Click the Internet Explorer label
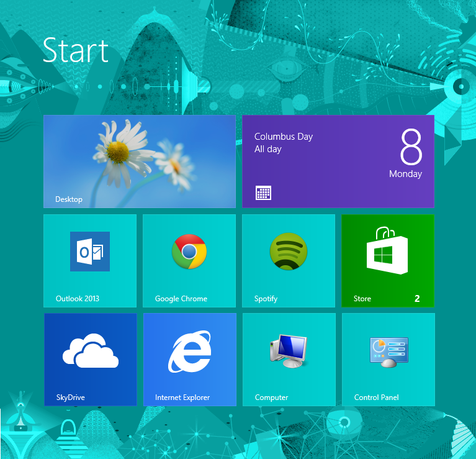This screenshot has width=476, height=459. pyautogui.click(x=182, y=398)
